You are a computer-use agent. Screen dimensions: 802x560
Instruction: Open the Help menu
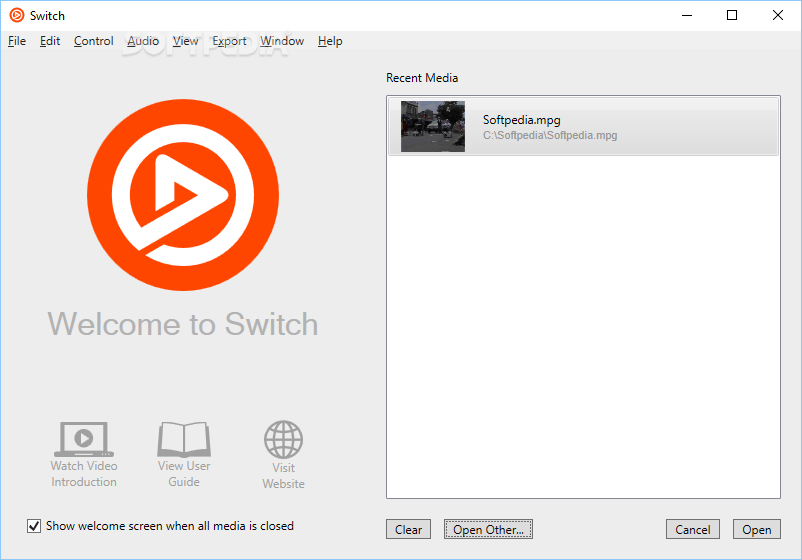tap(330, 41)
